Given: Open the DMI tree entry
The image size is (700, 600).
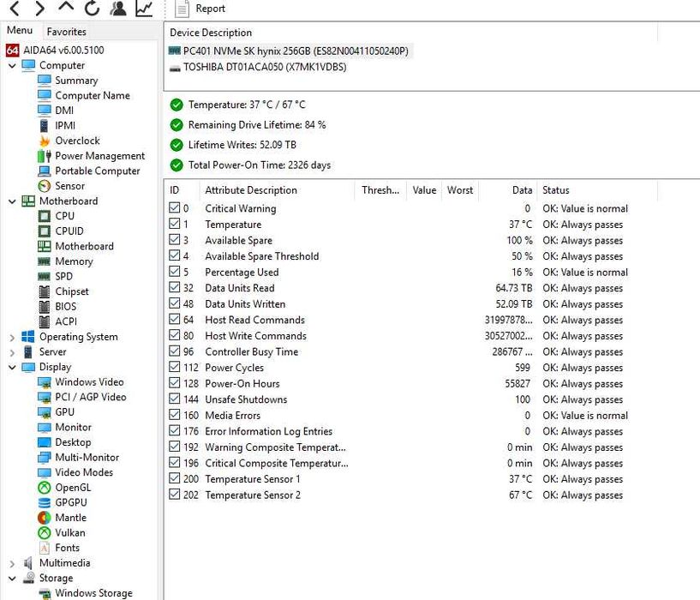Looking at the screenshot, I should coord(64,111).
